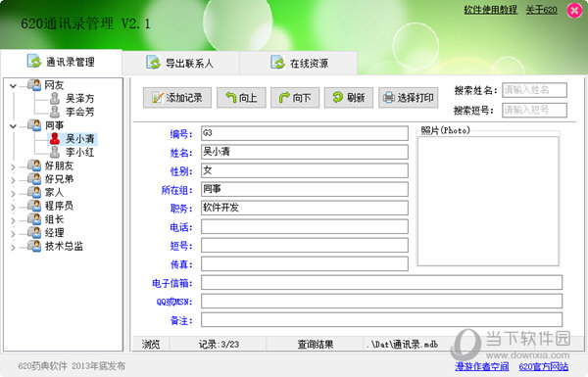
Task: Click the 好朋友 group icon
Action: tap(34, 165)
